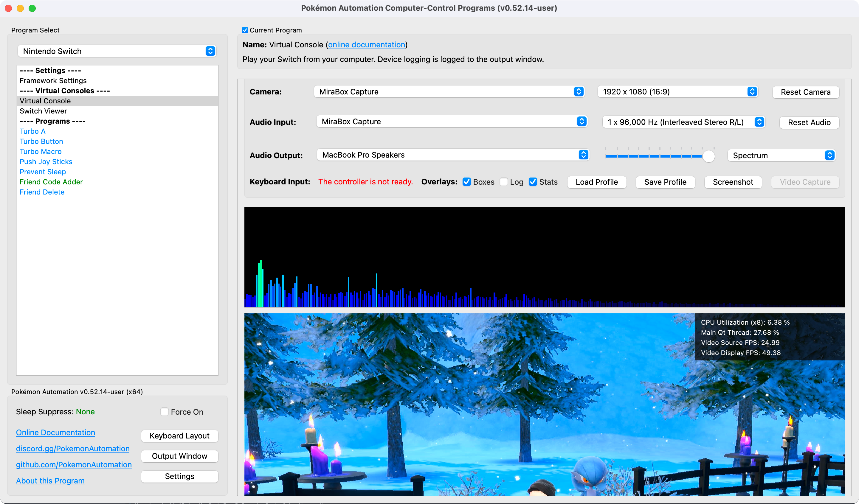Uncheck the Boxes overlay checkbox

point(467,182)
